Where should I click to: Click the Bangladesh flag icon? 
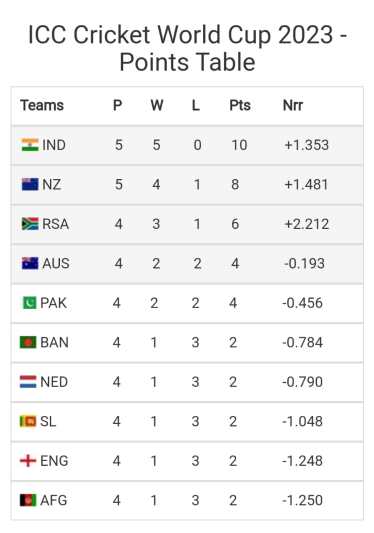28,342
